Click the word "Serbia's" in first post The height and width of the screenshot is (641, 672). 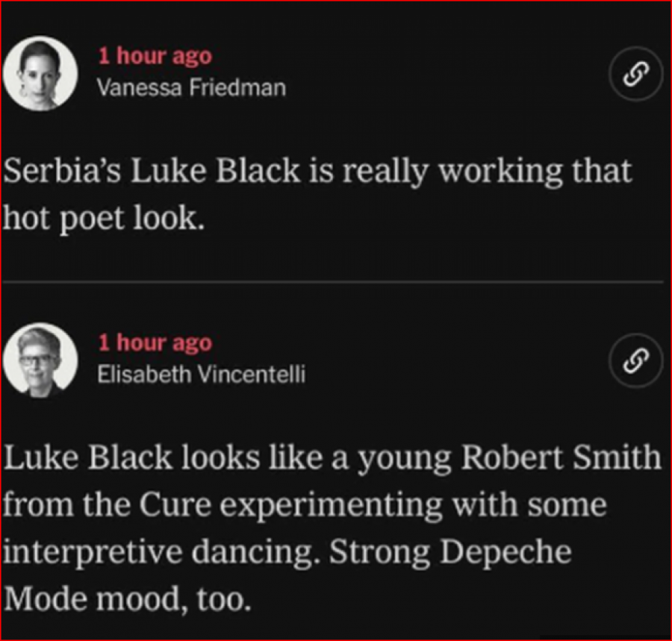[63, 172]
